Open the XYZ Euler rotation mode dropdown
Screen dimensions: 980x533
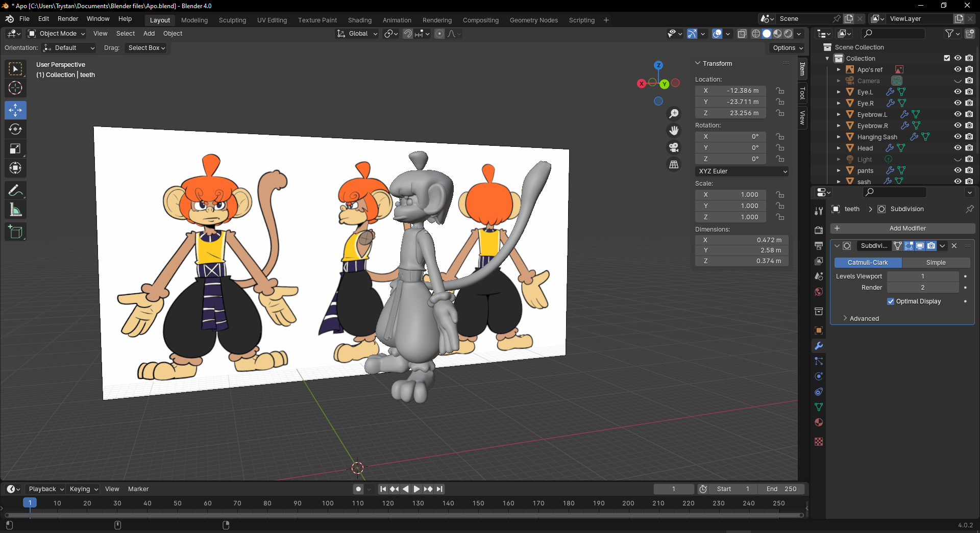click(742, 171)
